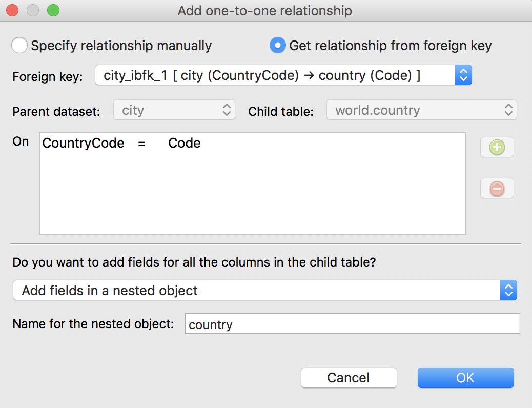532x408 pixels.
Task: Click the nested object name field
Action: tap(352, 323)
